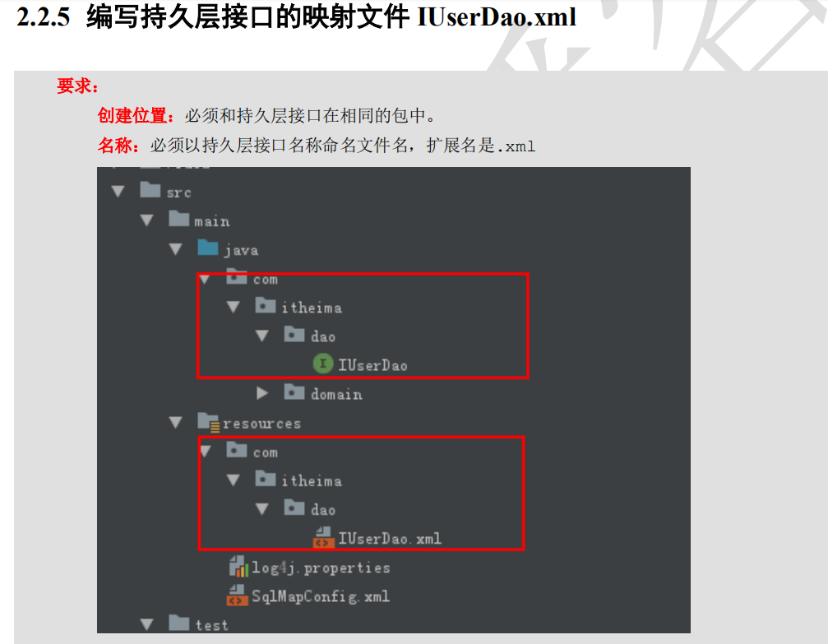The width and height of the screenshot is (828, 644).
Task: Click the blue java source folder icon
Action: click(x=207, y=248)
